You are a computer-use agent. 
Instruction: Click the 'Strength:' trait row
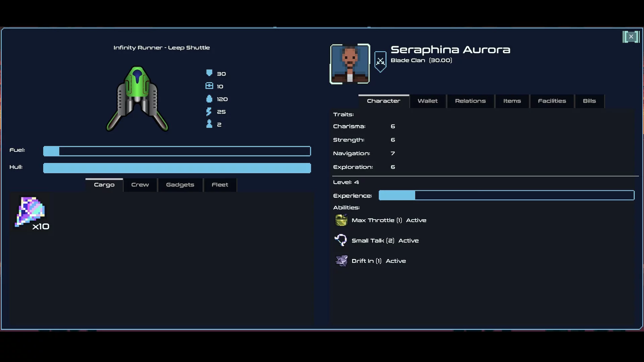[364, 140]
